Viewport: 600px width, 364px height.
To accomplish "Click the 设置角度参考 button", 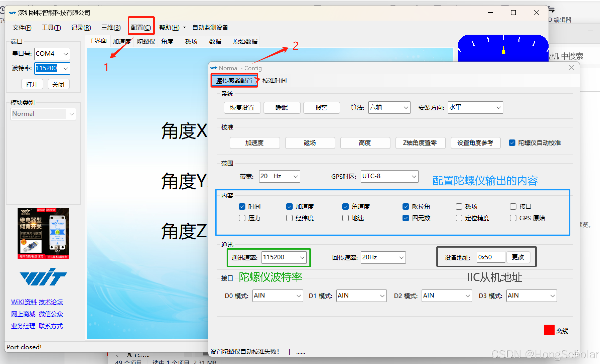I will click(x=476, y=143).
